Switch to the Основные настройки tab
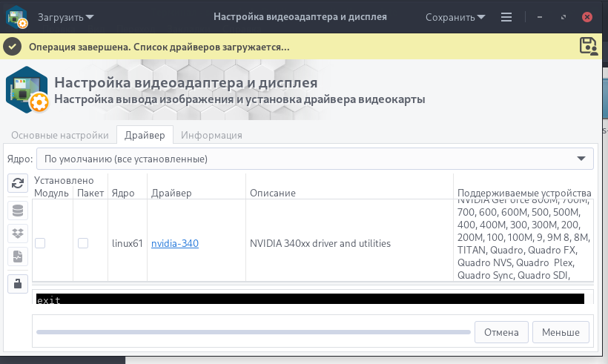 pyautogui.click(x=59, y=135)
